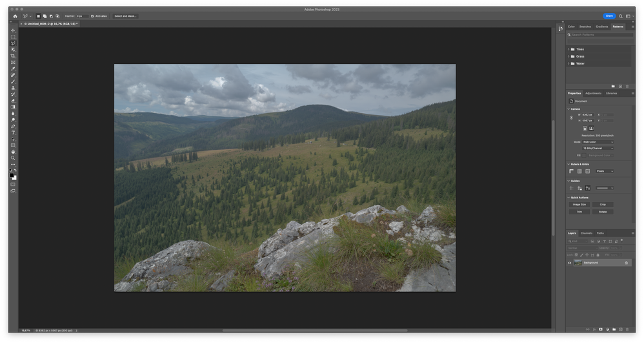Click the Crop quick action button
This screenshot has width=644, height=343.
tap(603, 204)
